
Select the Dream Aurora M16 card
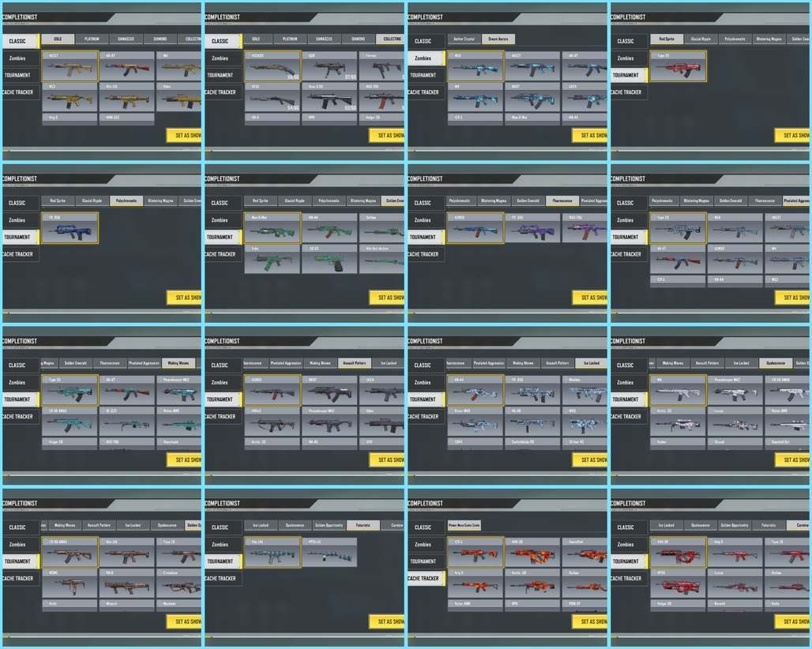coord(476,66)
